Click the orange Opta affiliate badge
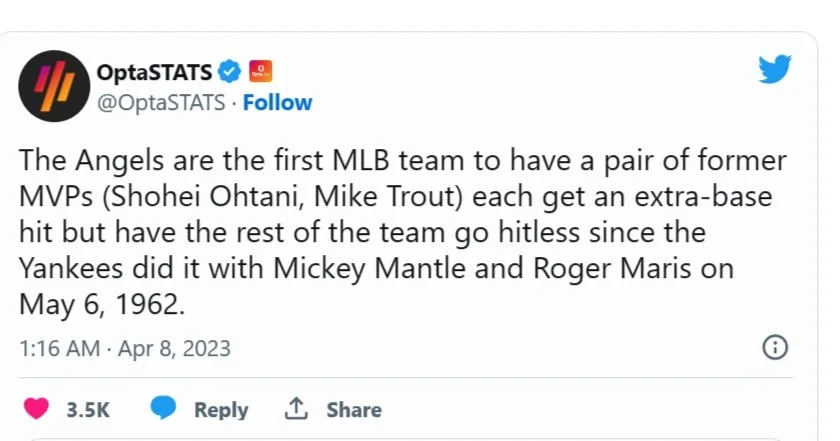This screenshot has width=840, height=441. click(x=260, y=71)
